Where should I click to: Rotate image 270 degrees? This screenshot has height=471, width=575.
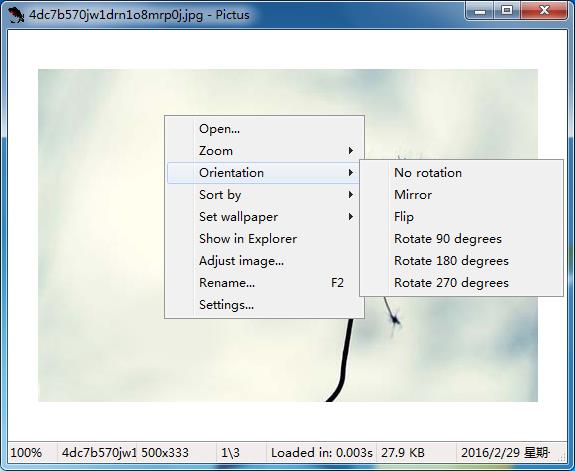(461, 283)
